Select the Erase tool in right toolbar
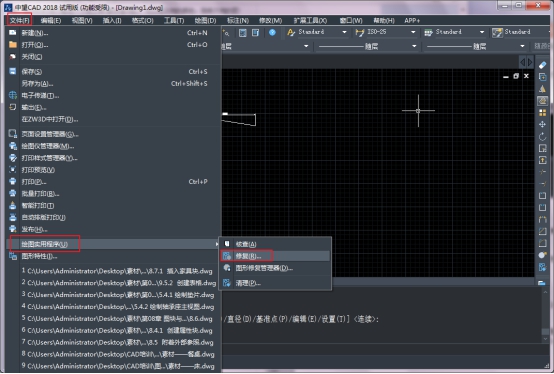 coord(542,65)
